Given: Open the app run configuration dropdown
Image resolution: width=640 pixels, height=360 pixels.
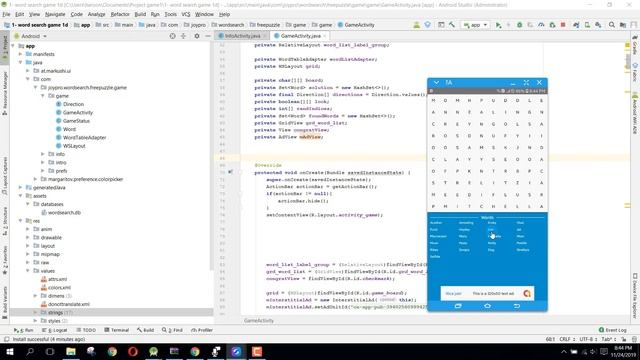Looking at the screenshot, I should [476, 25].
